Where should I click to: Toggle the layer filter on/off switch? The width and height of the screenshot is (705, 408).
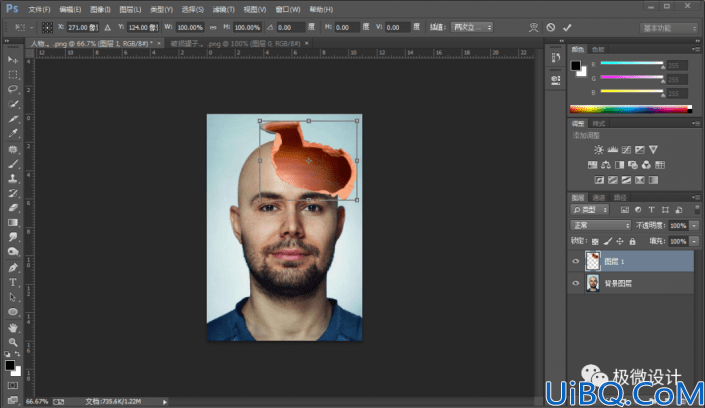697,210
